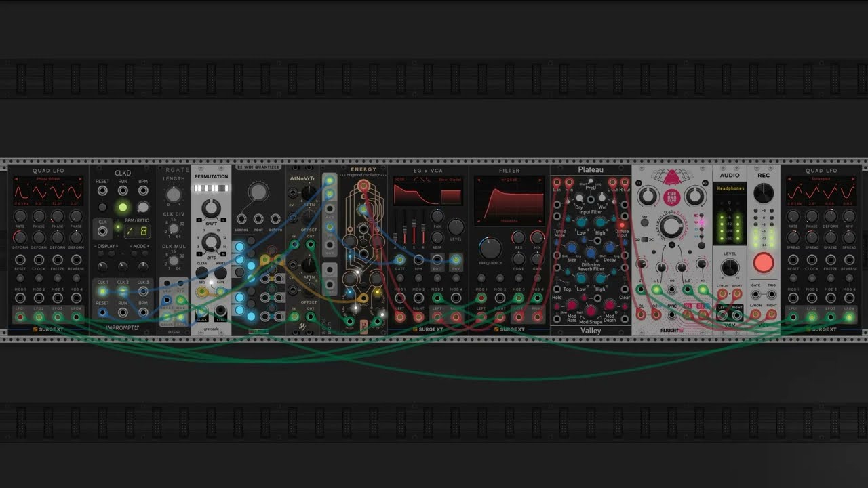The image size is (868, 488).
Task: Click the REVERSE jack on rightmost Quad LFO
Action: tap(850, 260)
